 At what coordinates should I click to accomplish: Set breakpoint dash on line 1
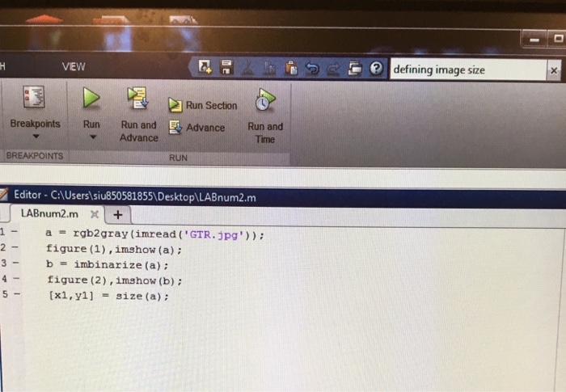[x=15, y=232]
